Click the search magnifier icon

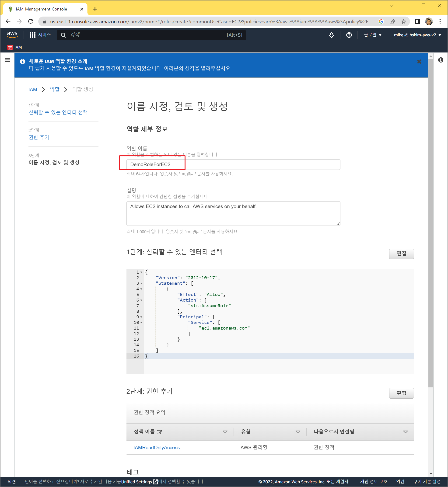tap(63, 35)
